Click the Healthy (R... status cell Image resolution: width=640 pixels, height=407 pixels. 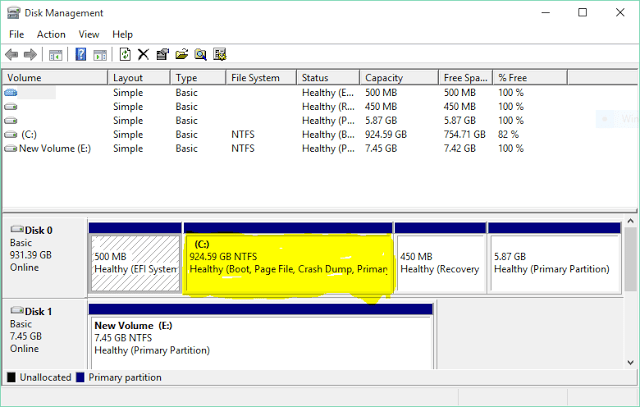(328, 107)
